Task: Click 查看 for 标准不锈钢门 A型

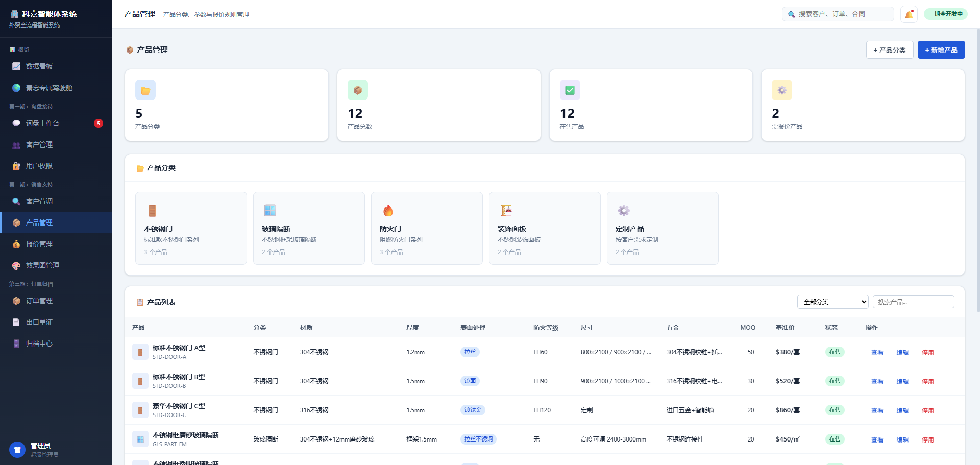Action: (877, 352)
